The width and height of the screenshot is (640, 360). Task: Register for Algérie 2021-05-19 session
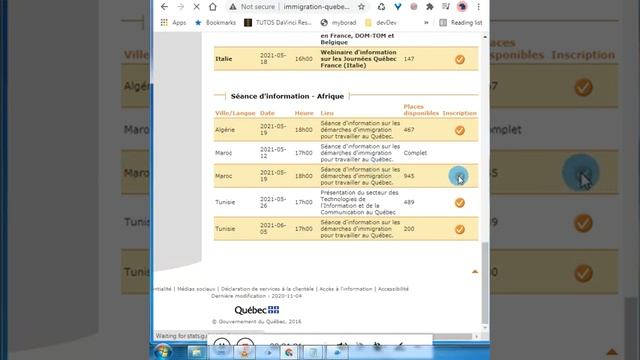460,130
